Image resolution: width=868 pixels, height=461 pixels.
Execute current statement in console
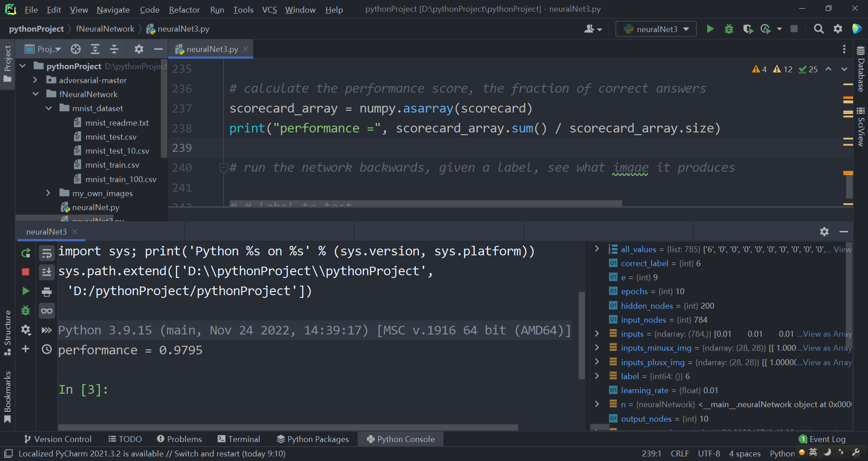point(26,291)
